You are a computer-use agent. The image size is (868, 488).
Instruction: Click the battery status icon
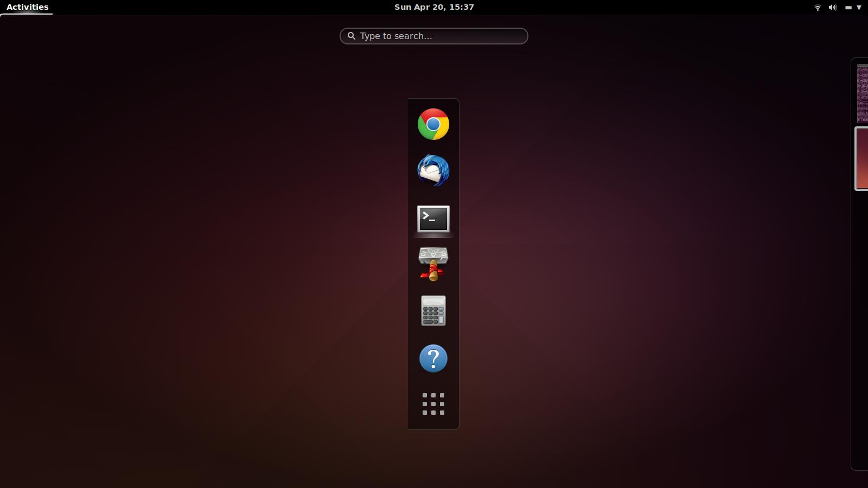coord(848,7)
